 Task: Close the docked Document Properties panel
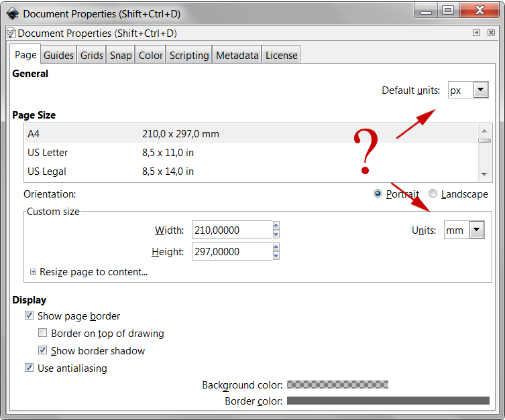tap(492, 33)
